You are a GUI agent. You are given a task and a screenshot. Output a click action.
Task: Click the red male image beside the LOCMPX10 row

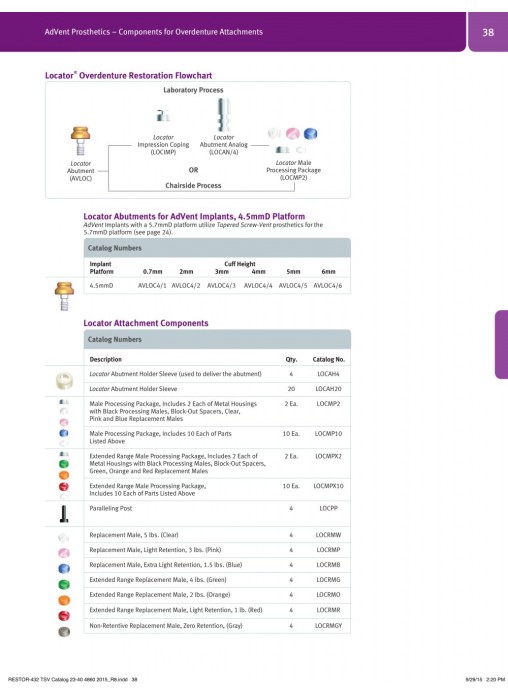[64, 486]
